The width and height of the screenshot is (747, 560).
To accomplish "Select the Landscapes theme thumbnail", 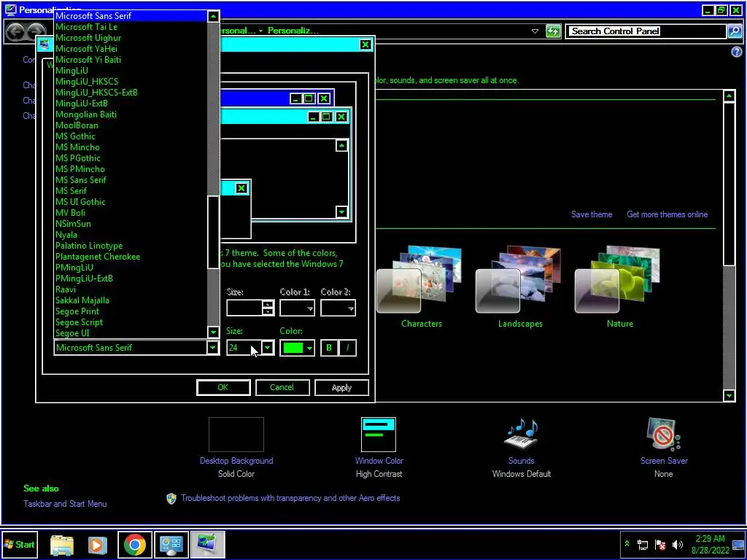I will tap(519, 281).
